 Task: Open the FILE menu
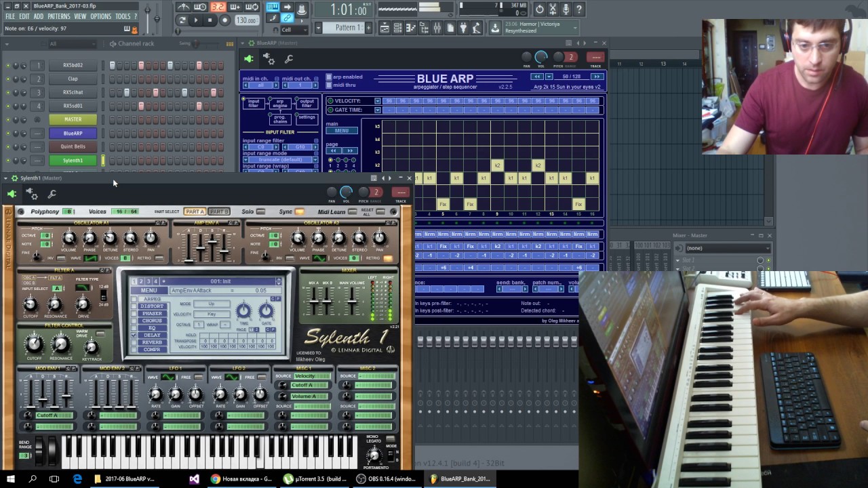click(x=9, y=16)
